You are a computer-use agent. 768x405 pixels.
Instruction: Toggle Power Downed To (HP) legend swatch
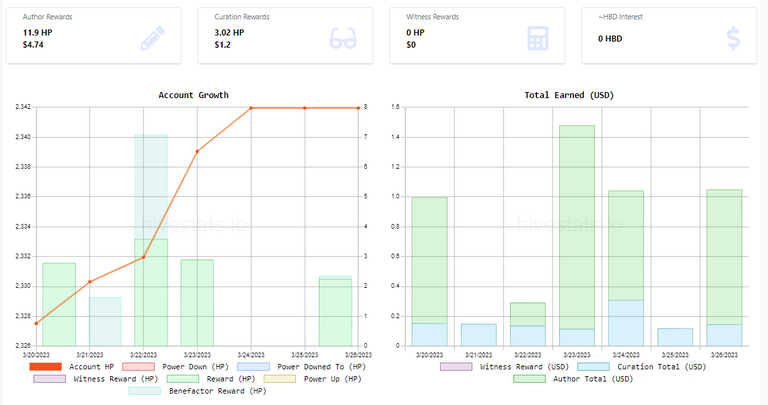253,367
